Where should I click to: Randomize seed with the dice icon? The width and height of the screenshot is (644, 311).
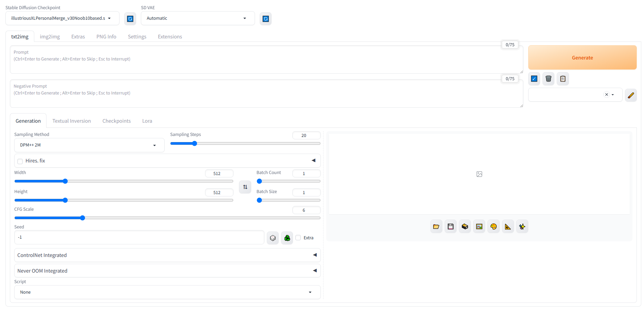tap(273, 238)
